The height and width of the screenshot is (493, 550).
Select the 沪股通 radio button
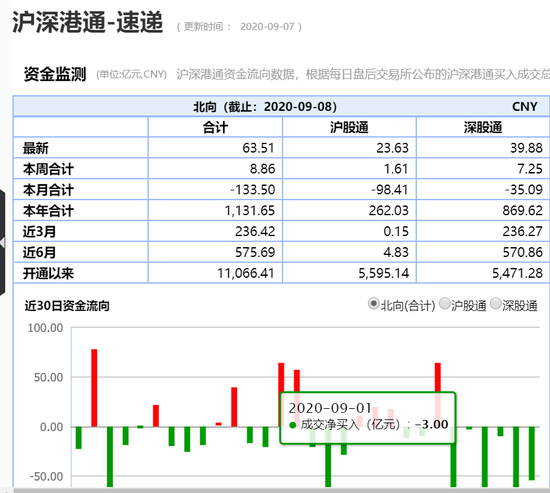[x=444, y=304]
